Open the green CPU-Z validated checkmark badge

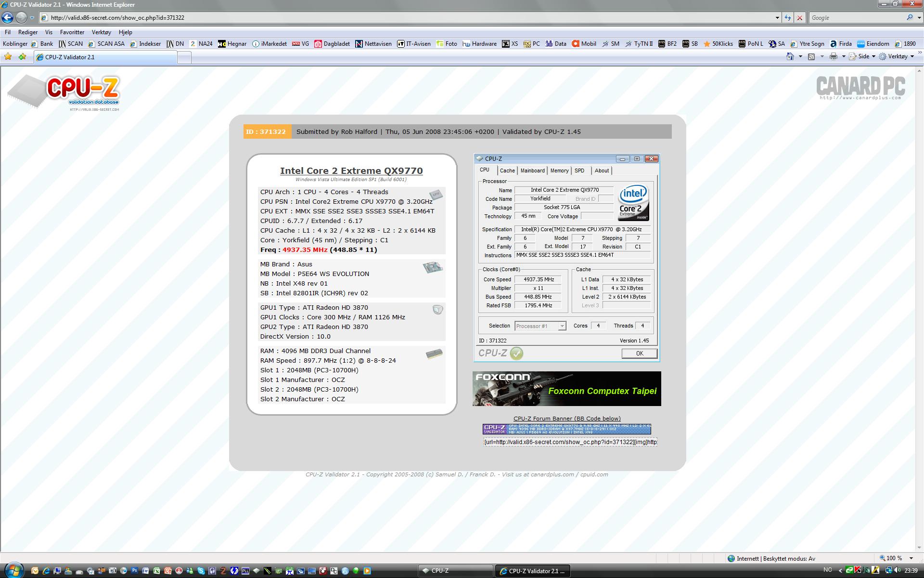[516, 353]
